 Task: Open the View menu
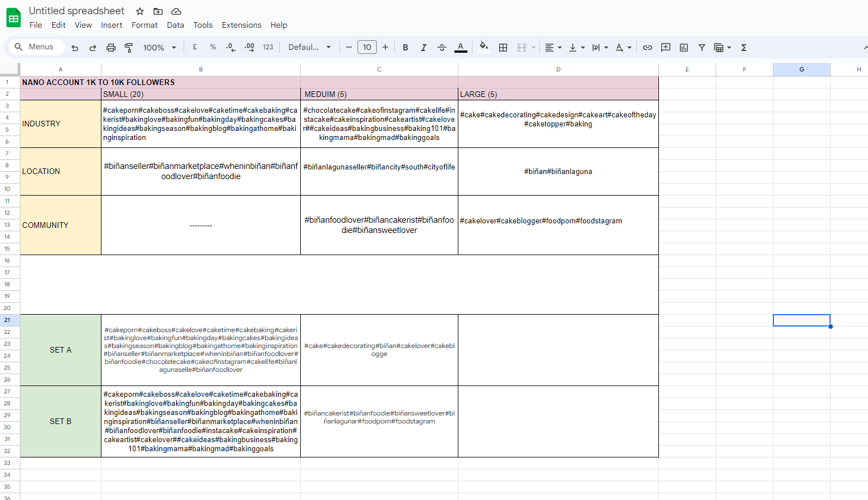(x=83, y=25)
